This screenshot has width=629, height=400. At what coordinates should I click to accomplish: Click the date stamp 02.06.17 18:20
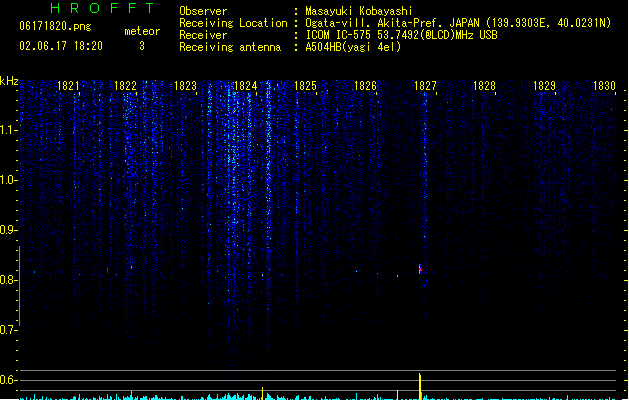pos(61,46)
